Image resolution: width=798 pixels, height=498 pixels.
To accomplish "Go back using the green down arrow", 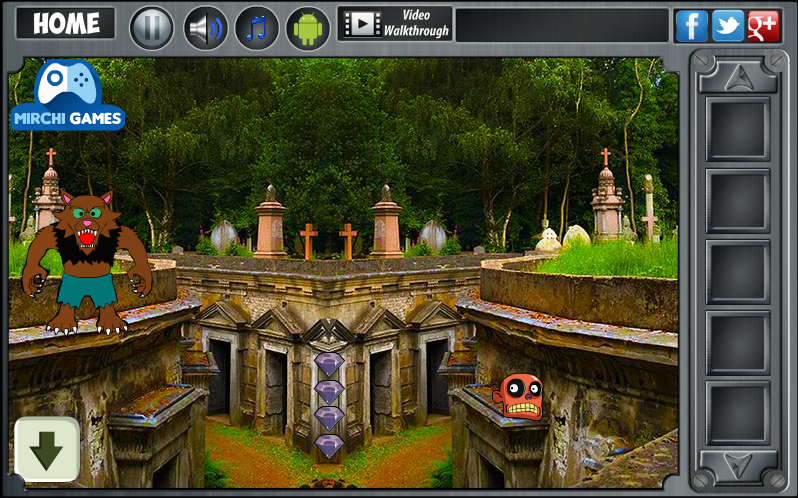I will (x=47, y=450).
